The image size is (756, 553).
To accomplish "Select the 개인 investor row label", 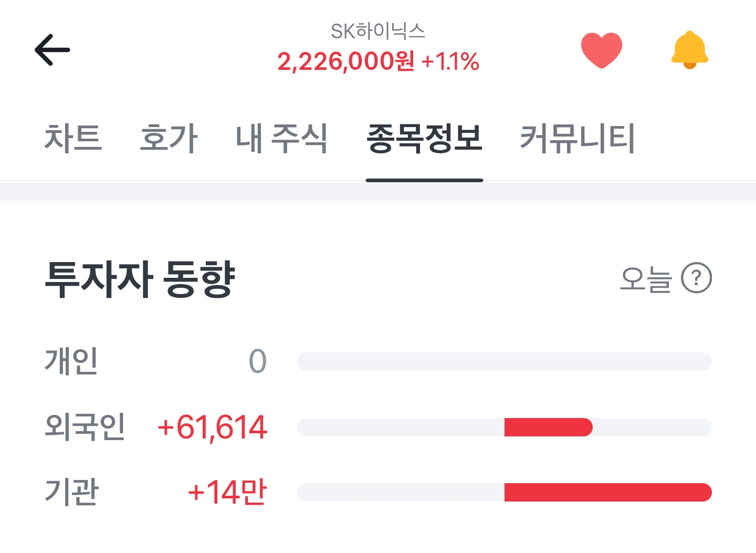I will pos(71,361).
